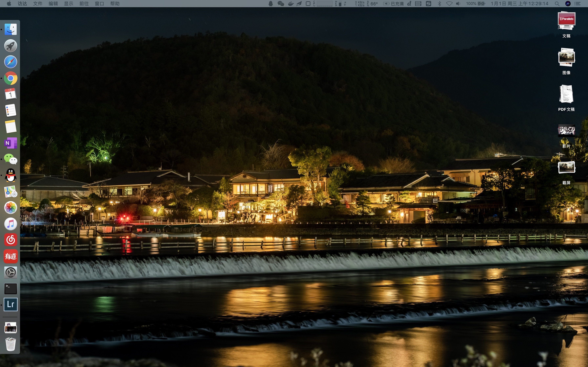Open NetEase Cloud Music in dock
Image resolution: width=588 pixels, height=367 pixels.
(x=10, y=240)
